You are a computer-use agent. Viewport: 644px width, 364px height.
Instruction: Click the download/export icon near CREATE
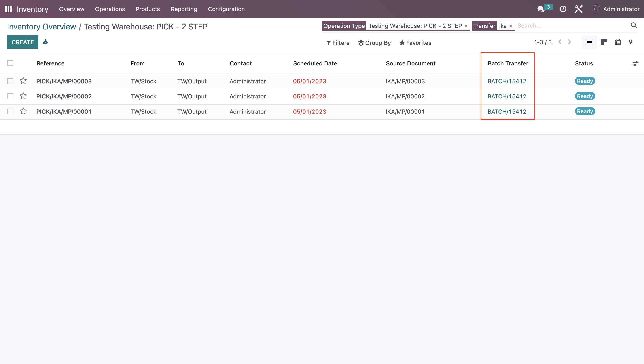pos(45,42)
